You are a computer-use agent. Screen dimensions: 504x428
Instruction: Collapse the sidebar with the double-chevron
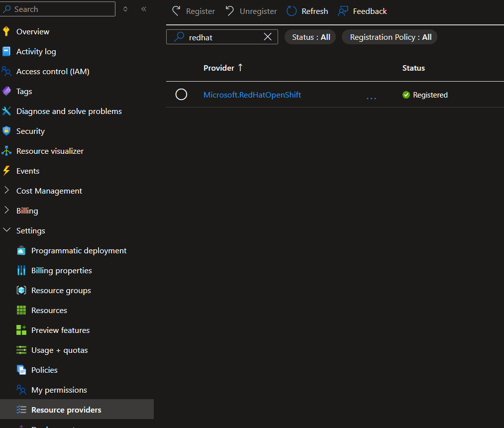(x=144, y=8)
